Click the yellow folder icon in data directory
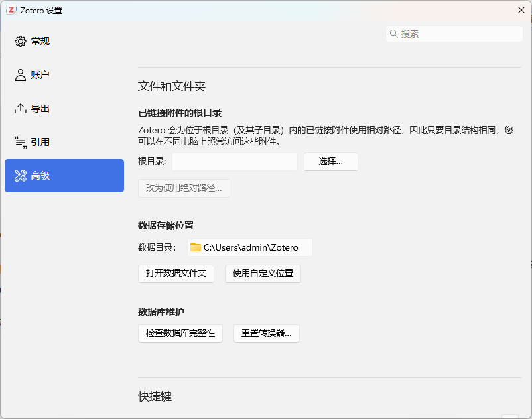The image size is (532, 419). 196,247
